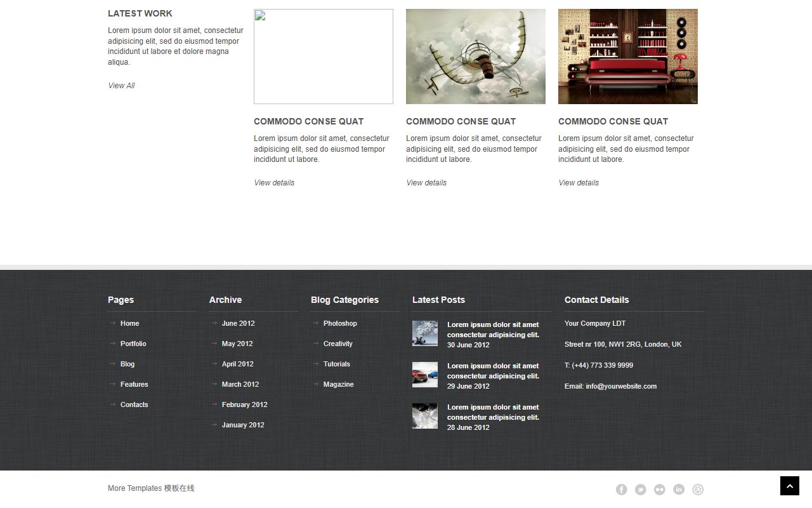The image size is (812, 508).
Task: Open Blog link in footer Pages
Action: 128,364
